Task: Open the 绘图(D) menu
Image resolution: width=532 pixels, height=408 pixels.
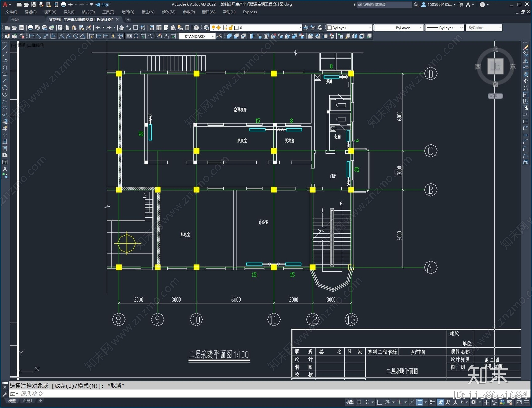Action: [128, 12]
